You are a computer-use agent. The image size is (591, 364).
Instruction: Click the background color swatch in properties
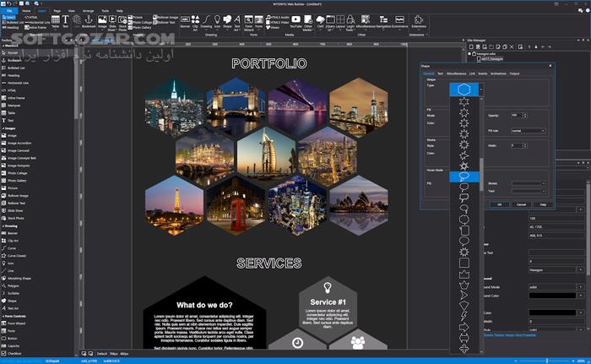pyautogui.click(x=552, y=296)
